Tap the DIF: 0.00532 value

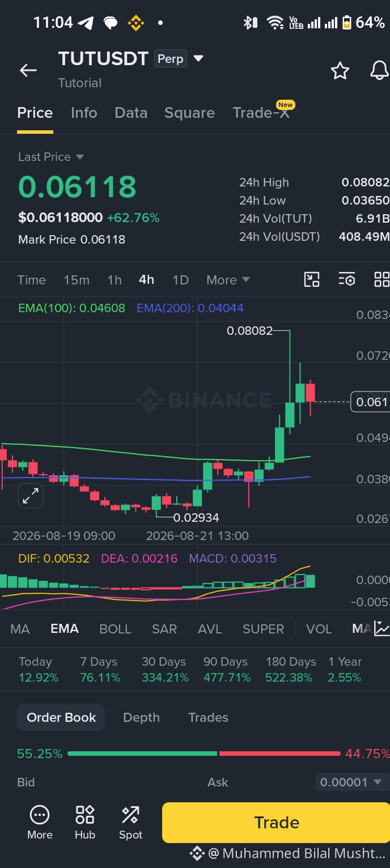[x=54, y=558]
